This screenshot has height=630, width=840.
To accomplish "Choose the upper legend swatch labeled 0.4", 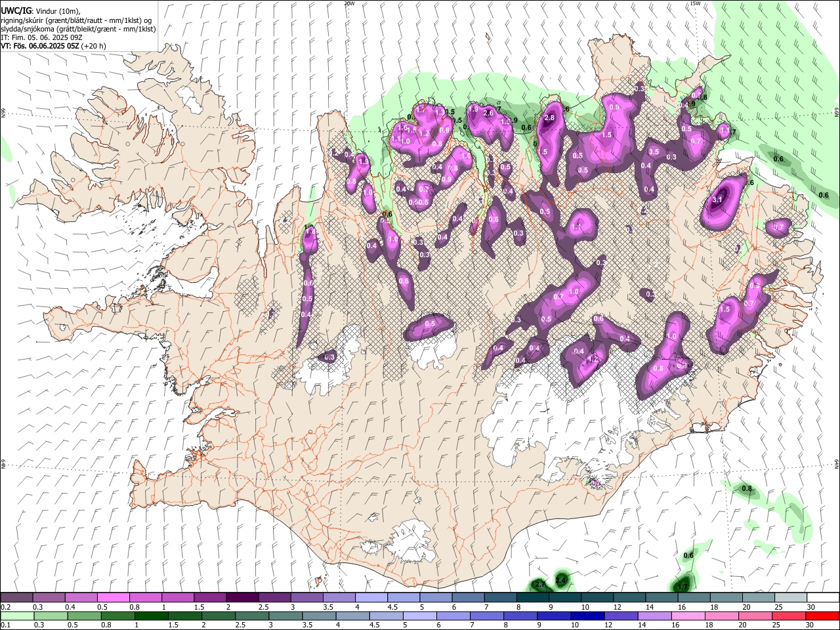I will (x=81, y=598).
